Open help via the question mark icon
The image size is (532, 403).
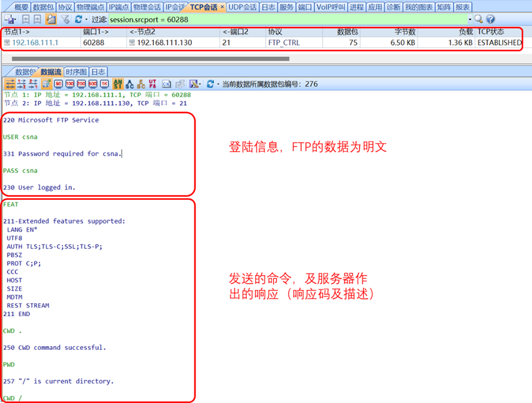coord(491,19)
